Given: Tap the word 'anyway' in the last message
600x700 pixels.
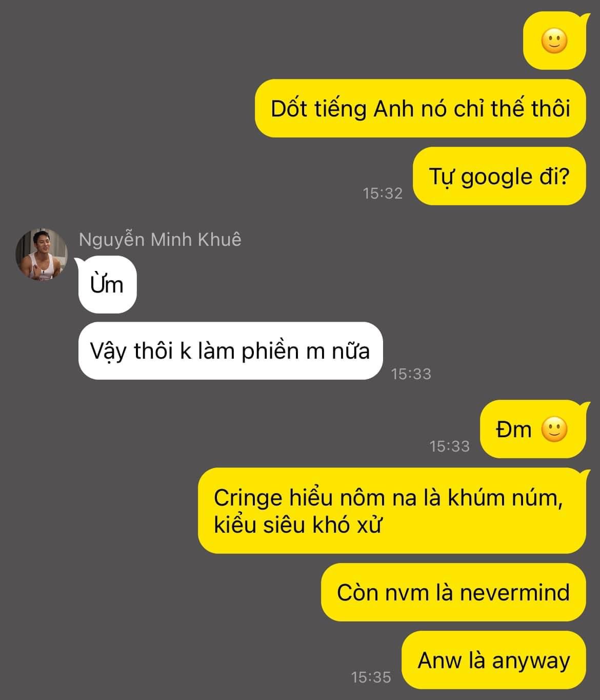Looking at the screenshot, I should pos(531,662).
